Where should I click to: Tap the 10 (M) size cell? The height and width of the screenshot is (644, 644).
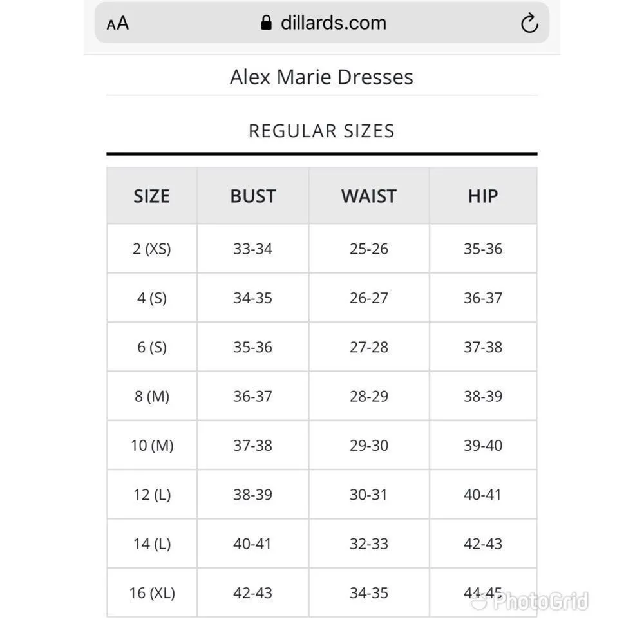tap(152, 446)
